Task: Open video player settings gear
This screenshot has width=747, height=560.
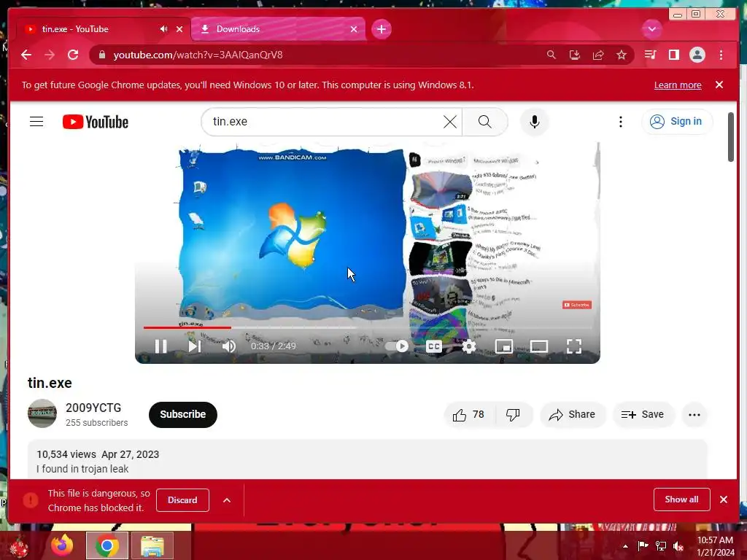Action: pos(469,346)
